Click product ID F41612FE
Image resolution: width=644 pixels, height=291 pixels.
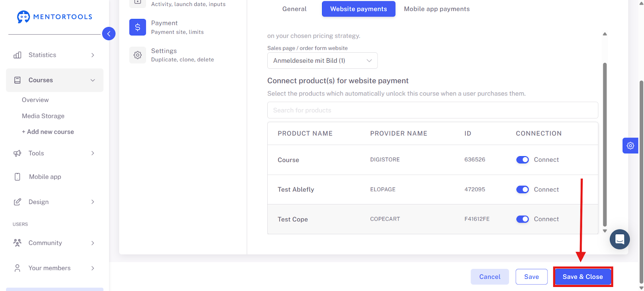pos(477,219)
